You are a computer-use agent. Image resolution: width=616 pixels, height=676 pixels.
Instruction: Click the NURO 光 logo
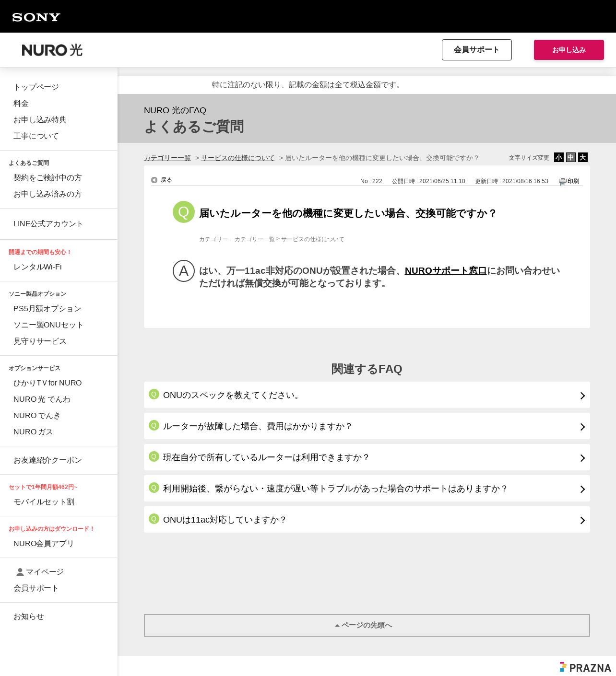pyautogui.click(x=52, y=50)
